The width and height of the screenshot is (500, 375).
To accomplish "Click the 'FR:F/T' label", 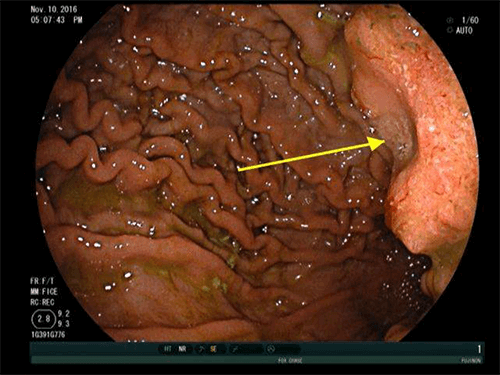I will coord(42,281).
